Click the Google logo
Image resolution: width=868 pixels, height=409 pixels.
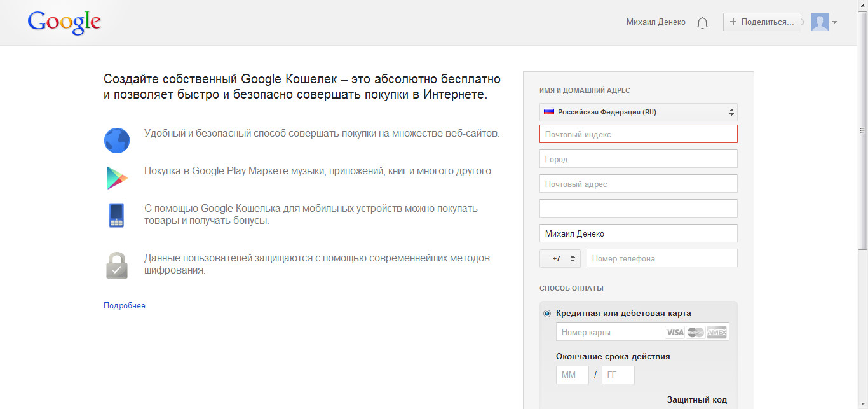pyautogui.click(x=64, y=22)
